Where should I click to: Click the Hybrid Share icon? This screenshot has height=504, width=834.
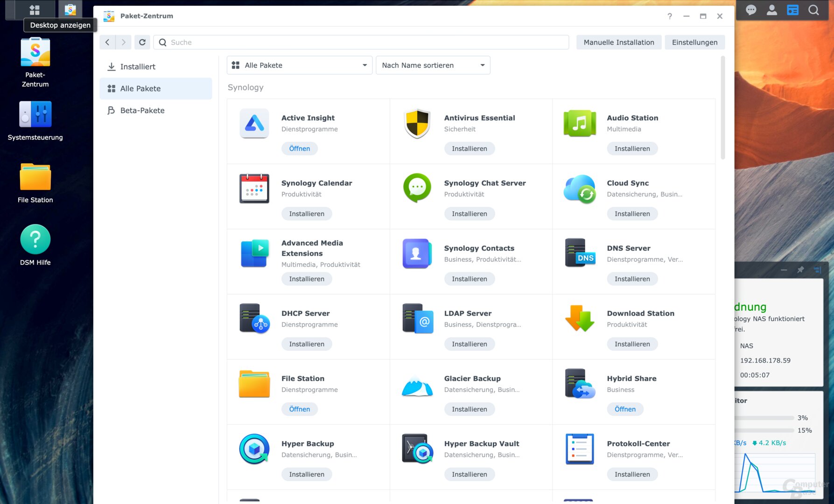pos(580,384)
